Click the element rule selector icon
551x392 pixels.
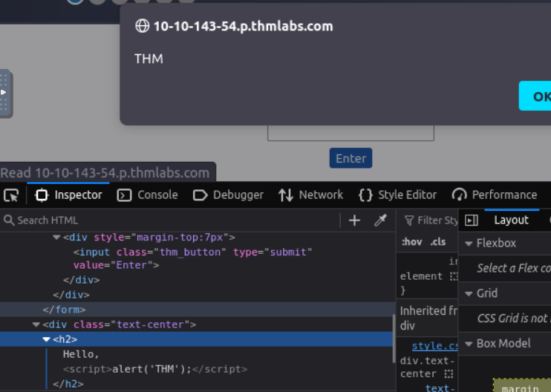454,276
